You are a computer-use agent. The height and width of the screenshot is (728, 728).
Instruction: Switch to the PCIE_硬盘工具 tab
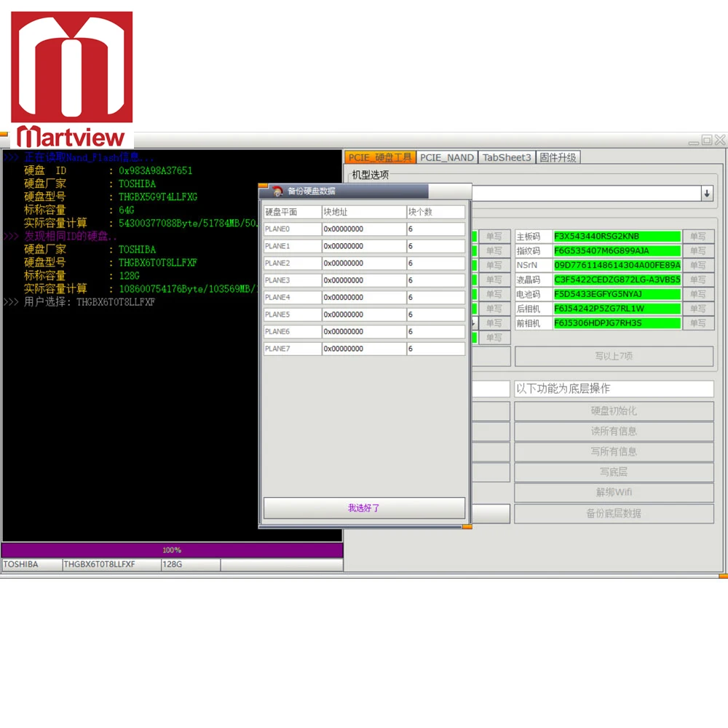point(380,157)
